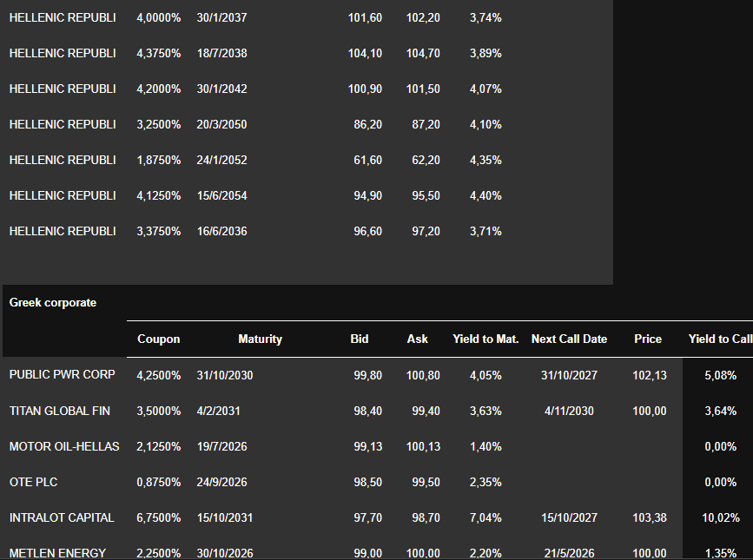
Task: Click the ask price 104,70
Action: tap(423, 53)
